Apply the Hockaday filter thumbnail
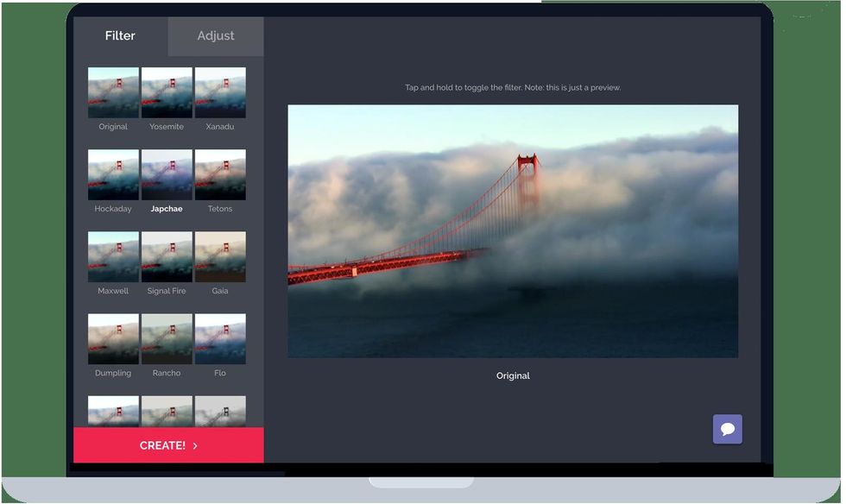The width and height of the screenshot is (846, 504). [x=113, y=175]
